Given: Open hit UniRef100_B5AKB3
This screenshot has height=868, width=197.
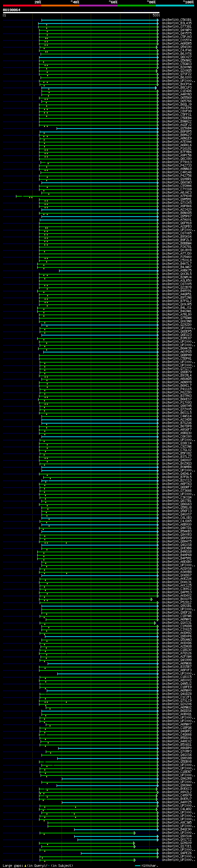Looking at the screenshot, I should click(x=177, y=531).
